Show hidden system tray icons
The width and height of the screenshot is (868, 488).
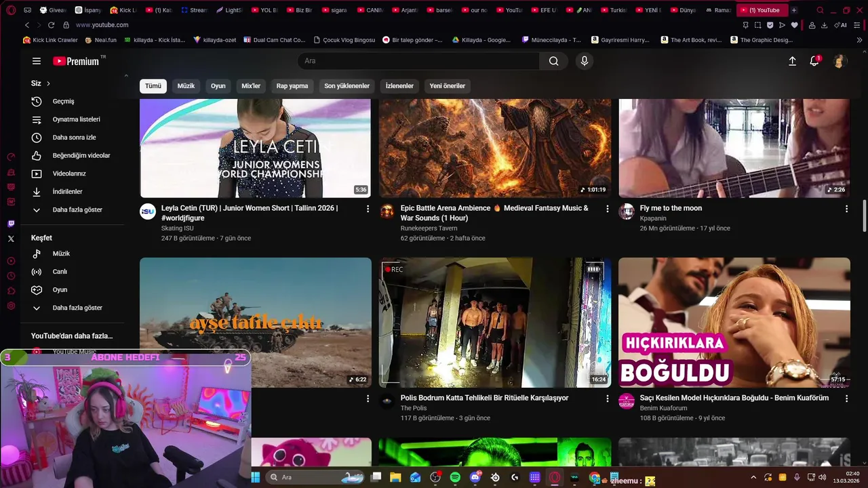(x=753, y=478)
